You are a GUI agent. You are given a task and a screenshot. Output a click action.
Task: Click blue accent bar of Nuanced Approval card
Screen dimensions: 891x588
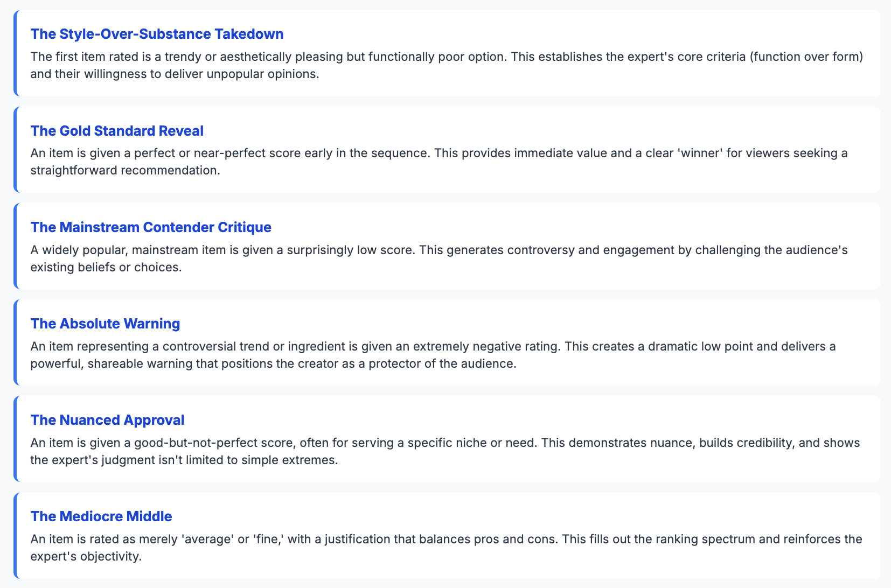(15, 439)
